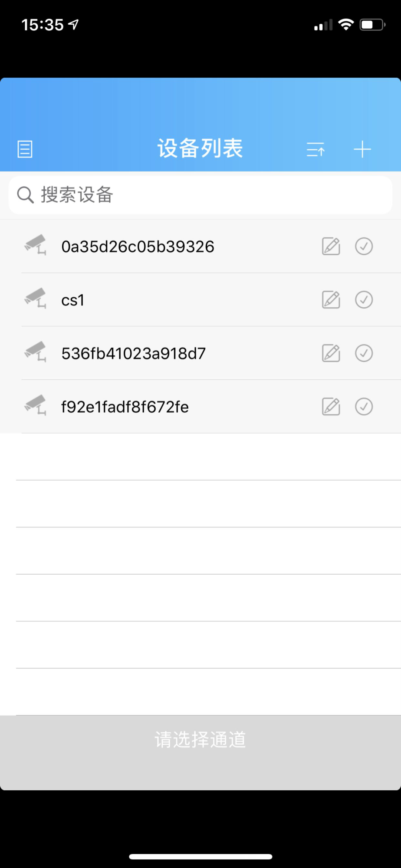Add a new device with plus icon
Screen dimensions: 401x868
coord(362,150)
